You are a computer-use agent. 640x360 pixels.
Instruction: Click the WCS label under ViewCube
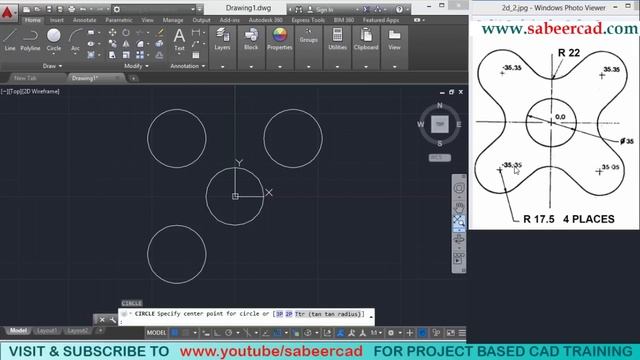tap(440, 158)
